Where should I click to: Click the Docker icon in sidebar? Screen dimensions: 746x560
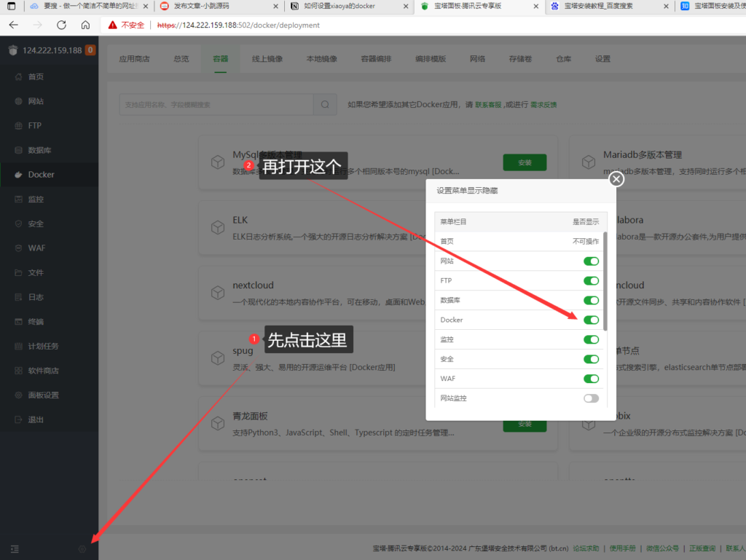click(x=18, y=175)
